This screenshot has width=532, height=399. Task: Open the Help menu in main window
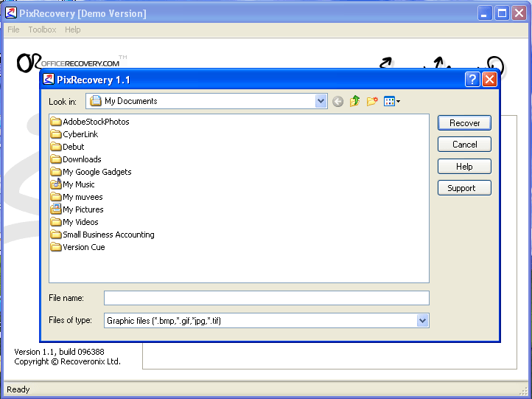[x=73, y=30]
